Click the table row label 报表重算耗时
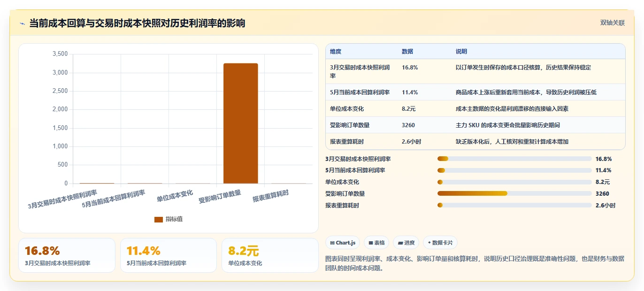Viewport: 644px width, 291px height. point(347,142)
